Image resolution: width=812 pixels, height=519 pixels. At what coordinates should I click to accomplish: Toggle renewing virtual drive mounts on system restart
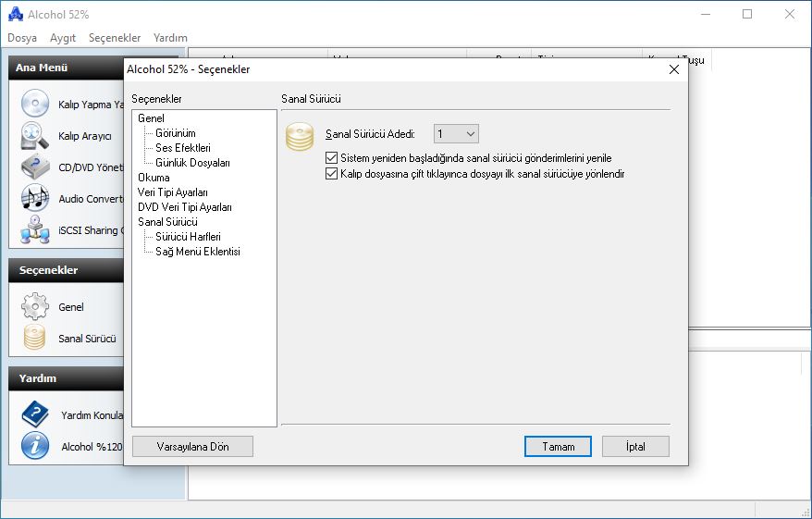[331, 157]
